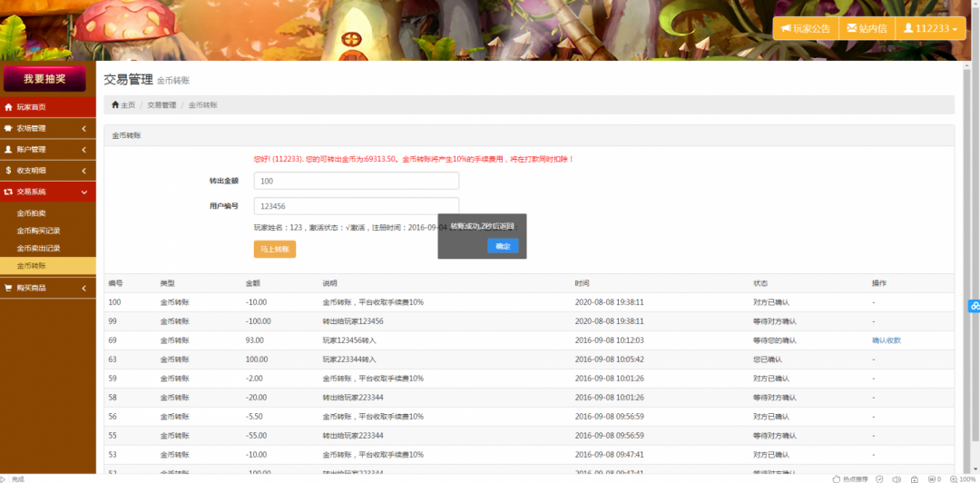Click the 我要抽奖 lottery banner button
Image resolution: width=980 pixels, height=483 pixels.
pyautogui.click(x=44, y=79)
